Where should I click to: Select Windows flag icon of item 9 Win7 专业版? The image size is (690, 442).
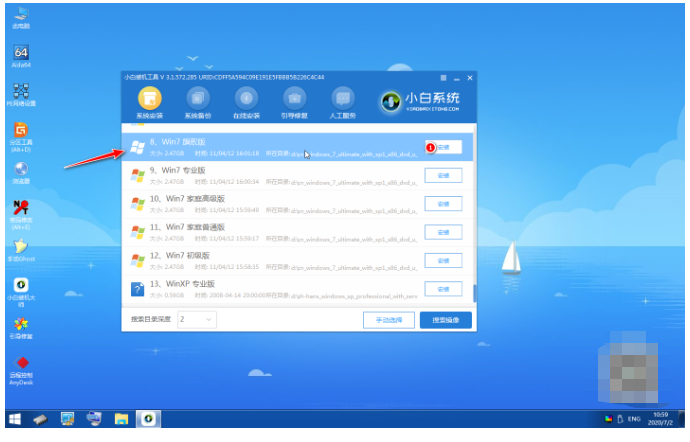pyautogui.click(x=138, y=175)
